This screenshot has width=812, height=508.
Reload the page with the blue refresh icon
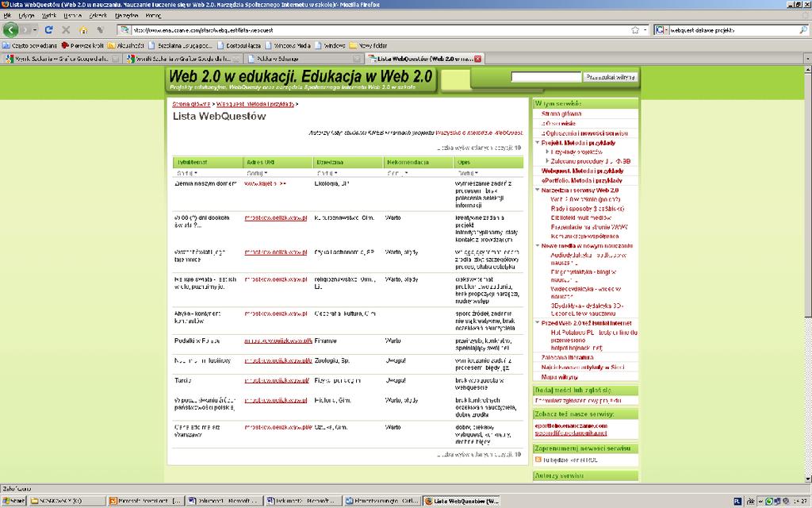[48, 30]
